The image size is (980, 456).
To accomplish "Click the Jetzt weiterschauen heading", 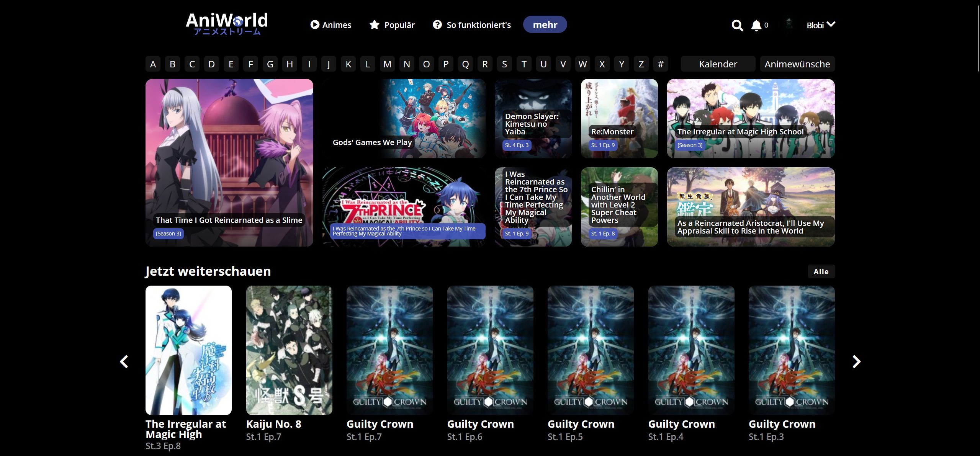I will click(208, 271).
